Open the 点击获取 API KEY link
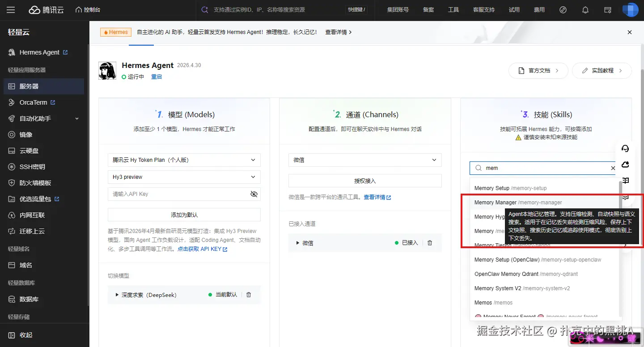 pyautogui.click(x=203, y=249)
